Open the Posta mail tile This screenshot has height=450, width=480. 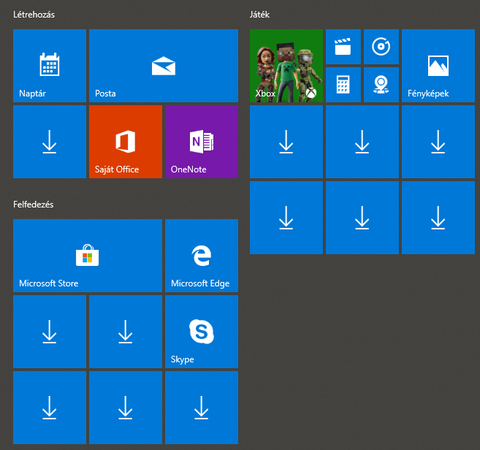coord(163,66)
